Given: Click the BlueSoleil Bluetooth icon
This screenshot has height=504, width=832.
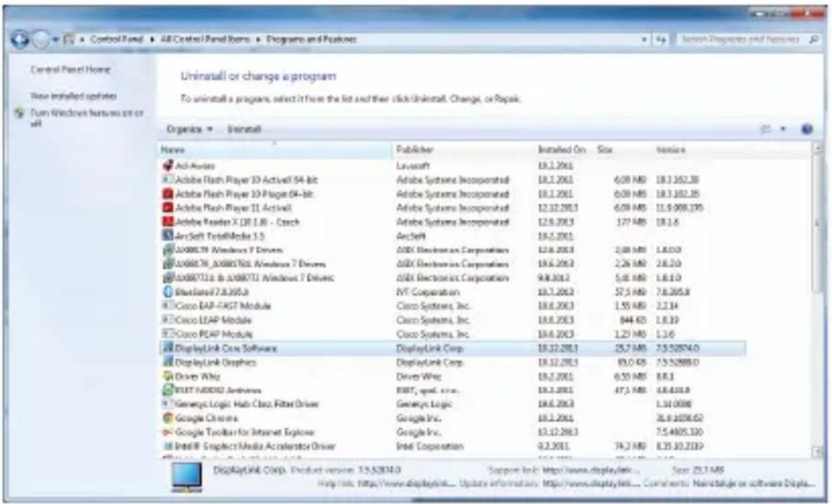Looking at the screenshot, I should (167, 292).
